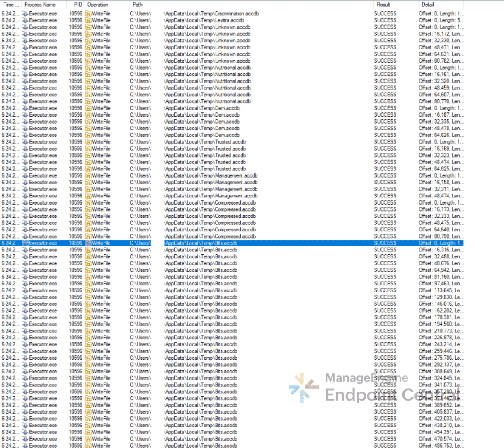The image size is (504, 448).
Task: Click the process icon on Trusted.accdb offset 64,625 row
Action: pos(25,169)
